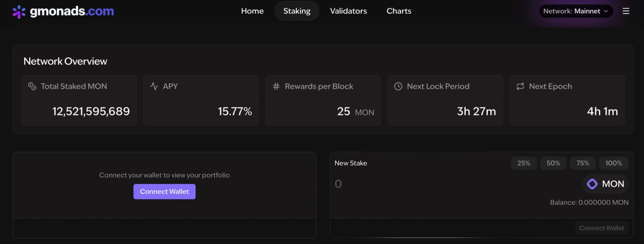Switch to the Validators tab

click(x=348, y=11)
